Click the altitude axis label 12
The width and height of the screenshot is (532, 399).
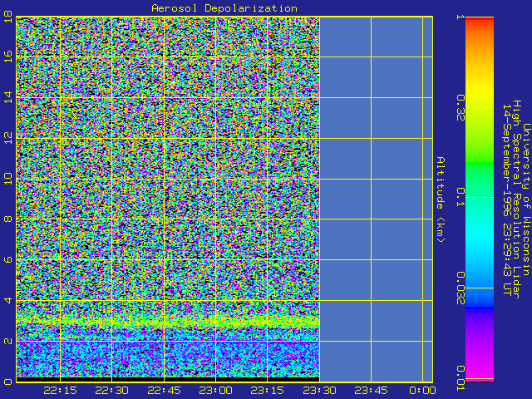click(x=8, y=138)
